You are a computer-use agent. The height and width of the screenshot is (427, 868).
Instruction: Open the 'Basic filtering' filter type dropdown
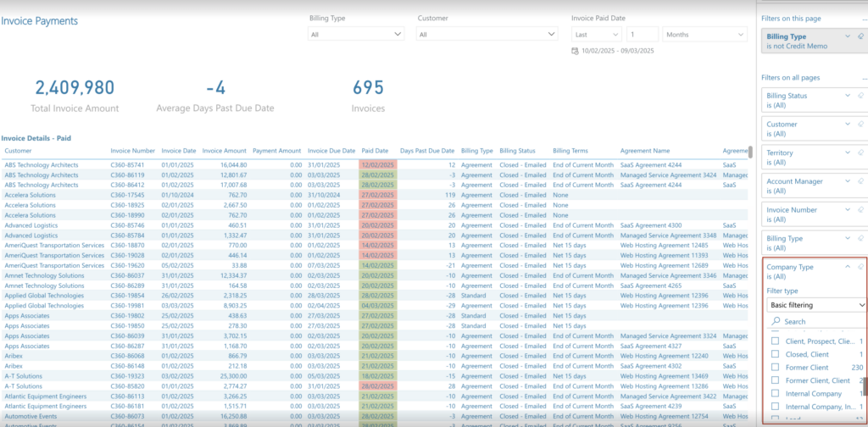point(816,305)
